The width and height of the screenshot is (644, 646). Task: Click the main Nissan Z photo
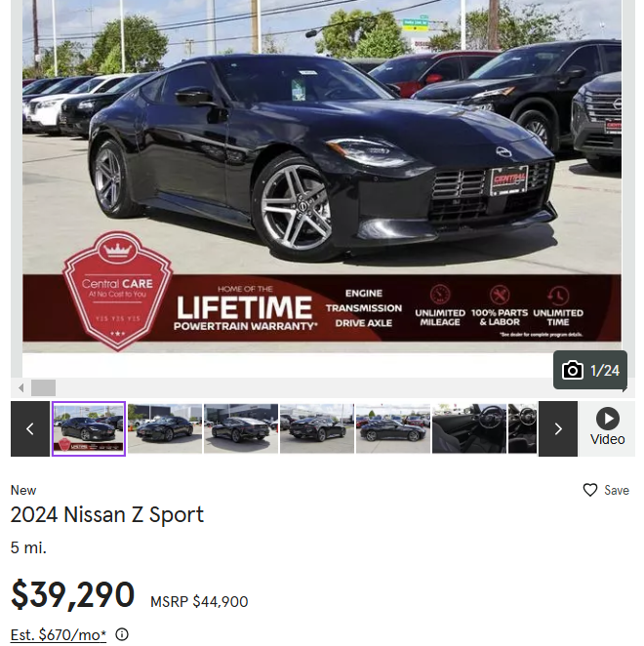point(322,177)
